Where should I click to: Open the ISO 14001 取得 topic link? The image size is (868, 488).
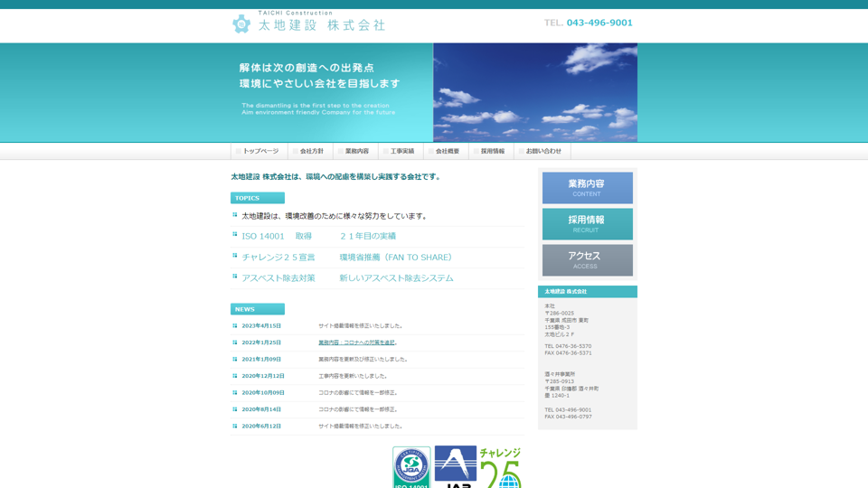276,237
